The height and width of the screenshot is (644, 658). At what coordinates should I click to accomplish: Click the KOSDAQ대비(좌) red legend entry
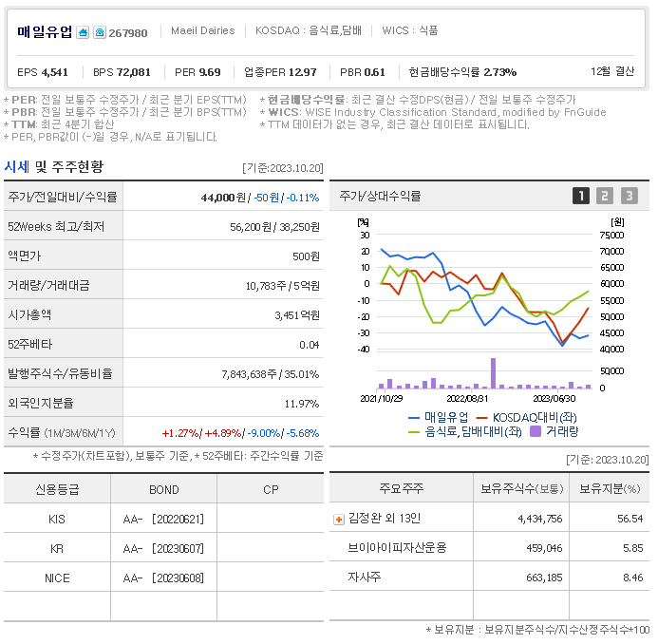[527, 417]
